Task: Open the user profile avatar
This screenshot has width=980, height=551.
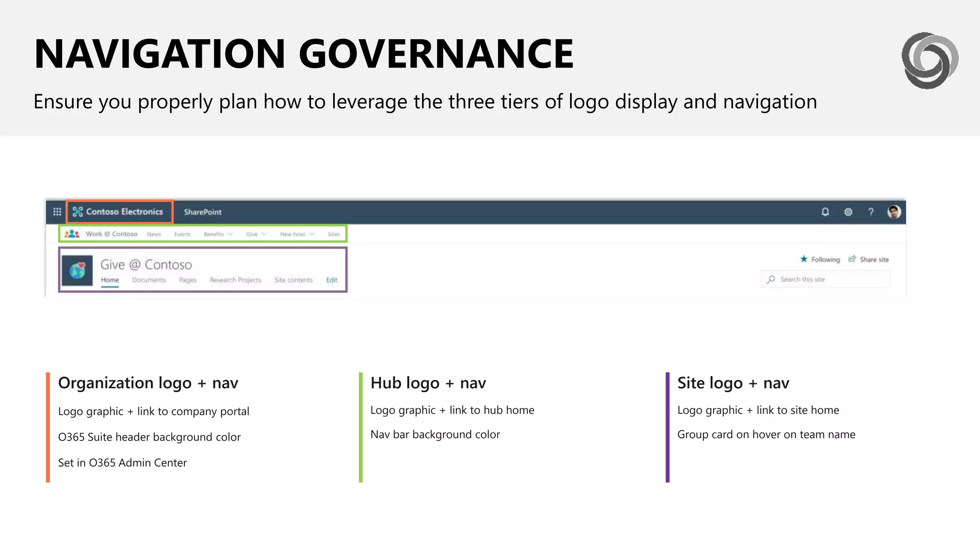Action: (894, 211)
